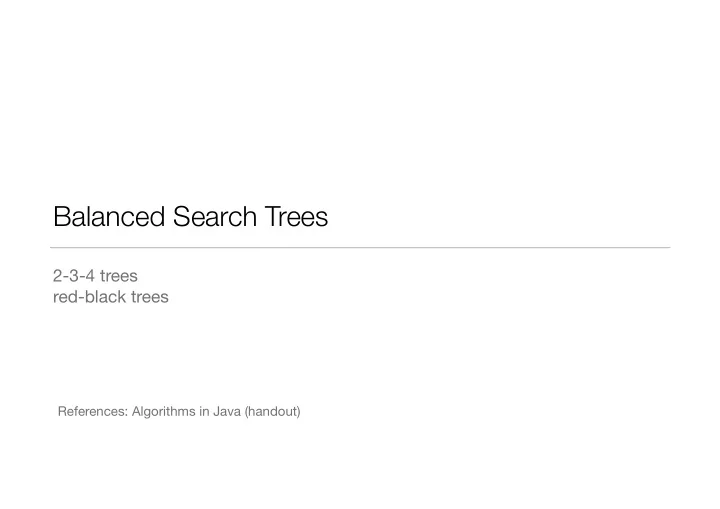Viewport: 720px width, 509px height.
Task: Click the word "Java" in the footnote
Action: pos(227,412)
